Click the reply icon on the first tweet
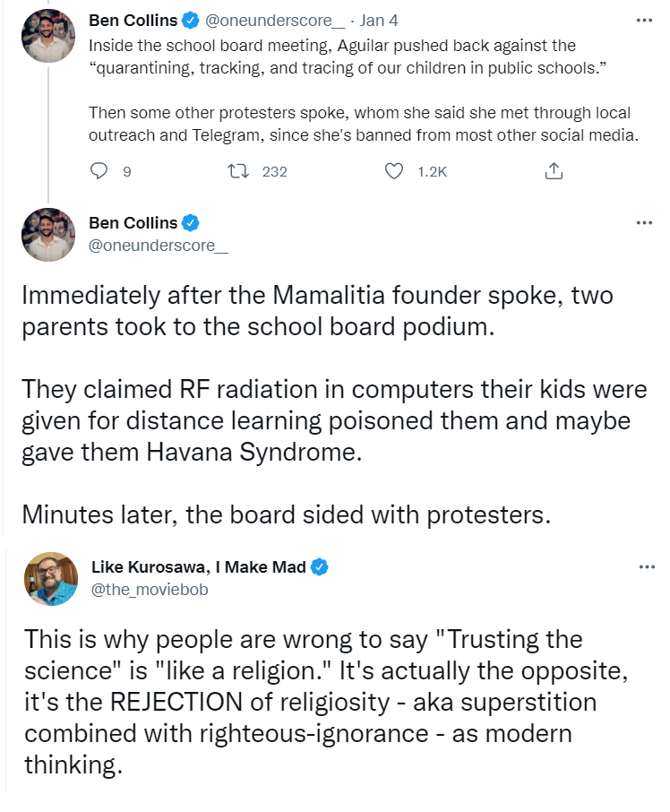The image size is (670, 812). click(100, 171)
